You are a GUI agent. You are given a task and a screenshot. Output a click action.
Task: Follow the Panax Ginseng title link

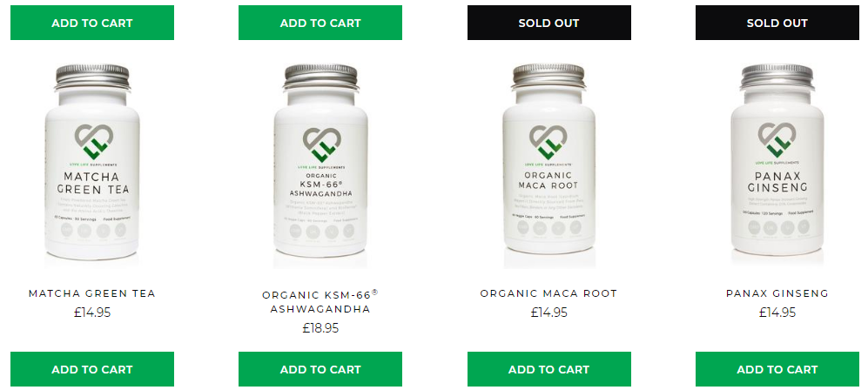pyautogui.click(x=777, y=293)
